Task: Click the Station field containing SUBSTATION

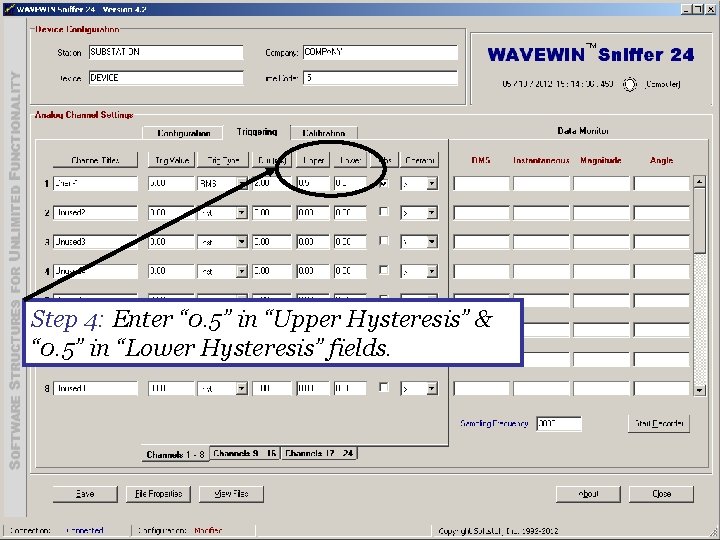Action: [166, 52]
